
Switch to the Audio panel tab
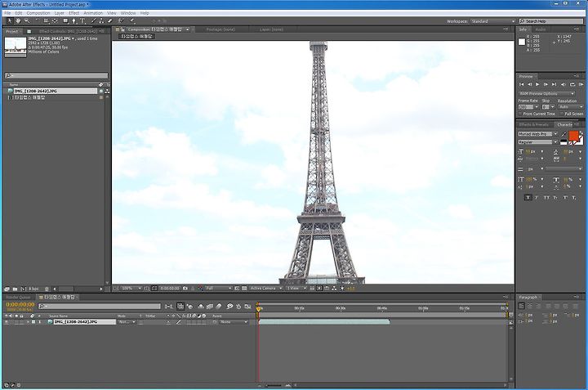(x=541, y=29)
